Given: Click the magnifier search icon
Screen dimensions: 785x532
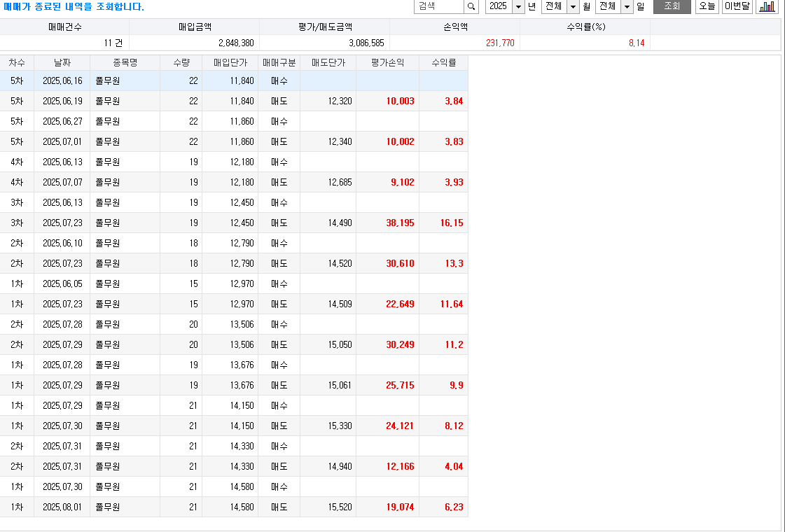Looking at the screenshot, I should click(x=471, y=6).
